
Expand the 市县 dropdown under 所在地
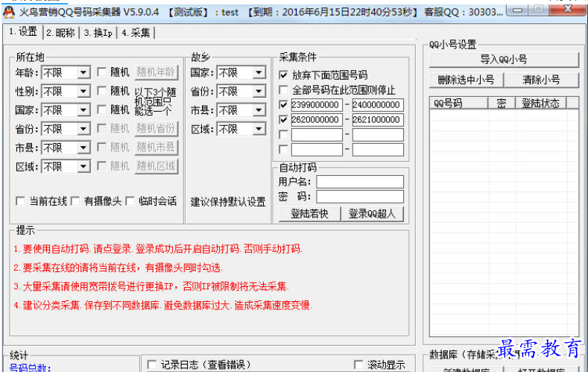pos(83,148)
